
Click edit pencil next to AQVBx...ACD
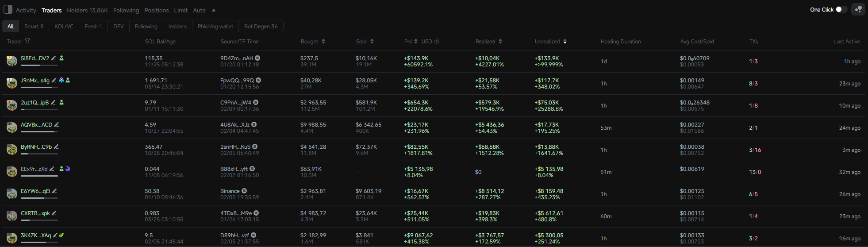point(57,124)
